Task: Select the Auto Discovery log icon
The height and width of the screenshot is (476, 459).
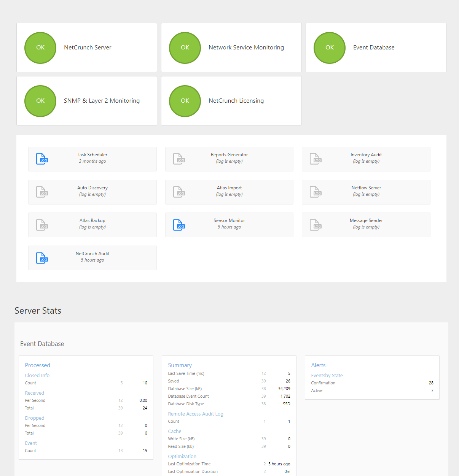Action: (x=42, y=192)
